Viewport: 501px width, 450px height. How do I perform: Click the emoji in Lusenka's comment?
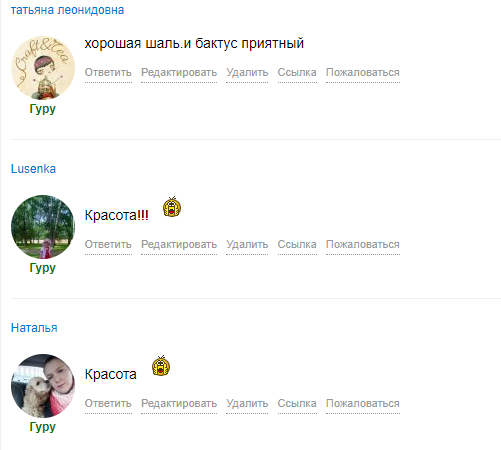[x=172, y=207]
